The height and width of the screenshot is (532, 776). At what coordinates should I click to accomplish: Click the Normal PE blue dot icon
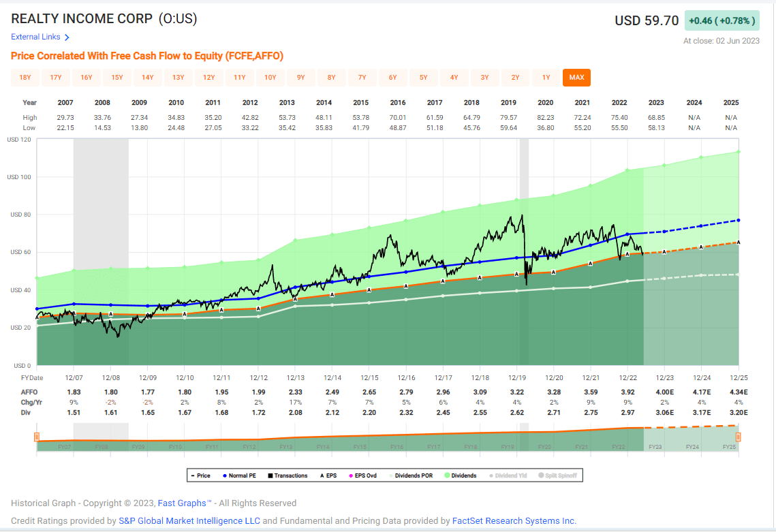(226, 475)
